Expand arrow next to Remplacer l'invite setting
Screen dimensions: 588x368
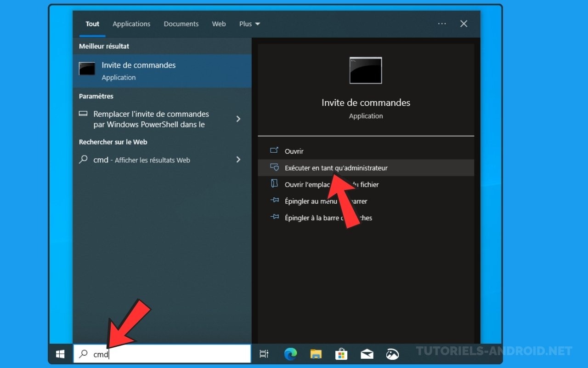point(238,119)
